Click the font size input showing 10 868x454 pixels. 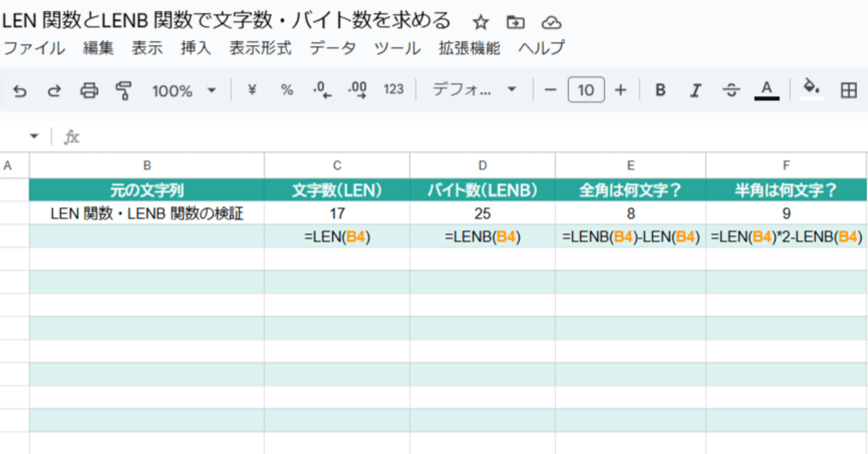click(x=586, y=89)
